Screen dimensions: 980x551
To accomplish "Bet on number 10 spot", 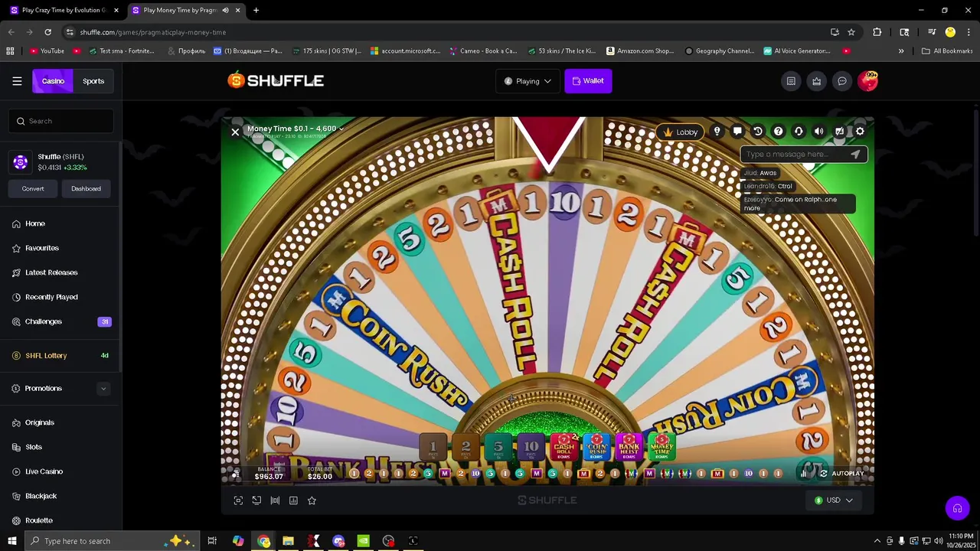I will 531,448.
